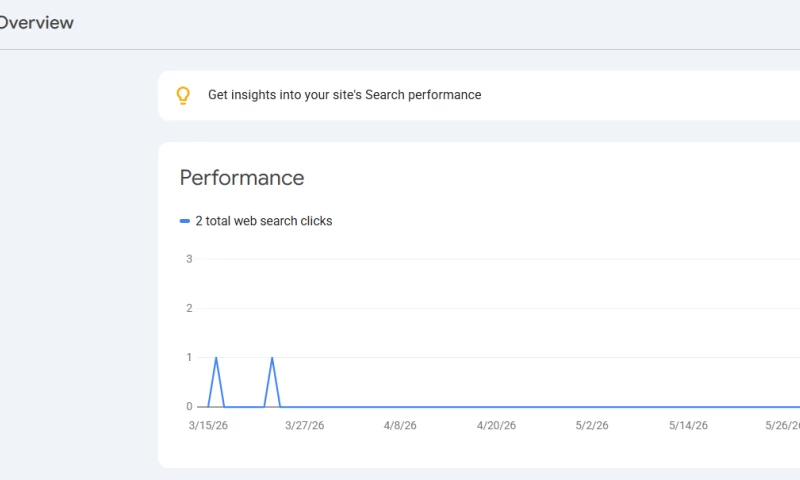
Task: Click the 3/15/26 date label
Action: (208, 425)
